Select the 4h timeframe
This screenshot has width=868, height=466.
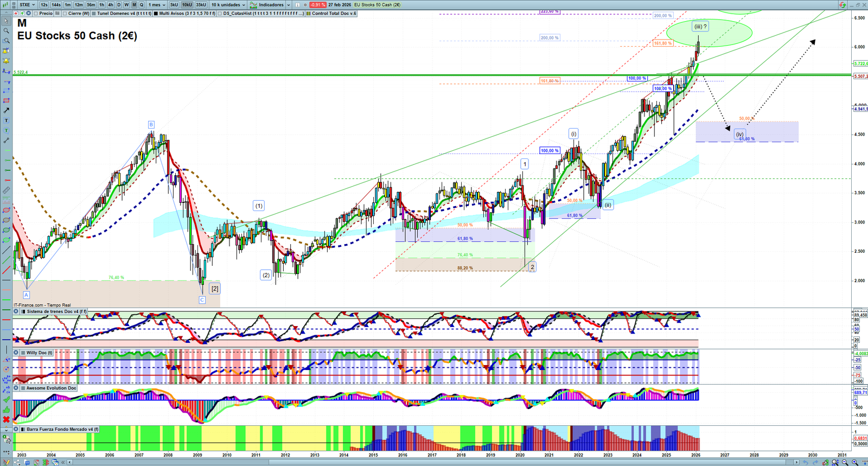click(110, 5)
